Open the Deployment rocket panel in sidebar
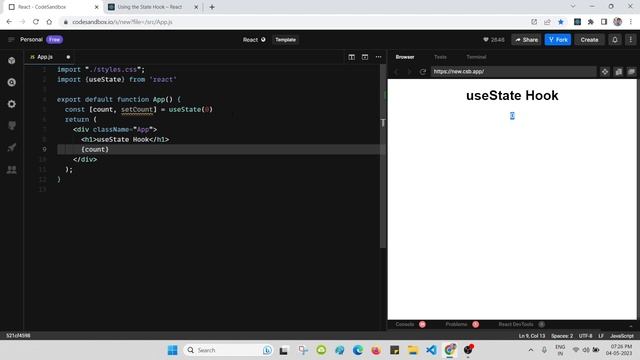This screenshot has height=360, width=640. pos(11,147)
